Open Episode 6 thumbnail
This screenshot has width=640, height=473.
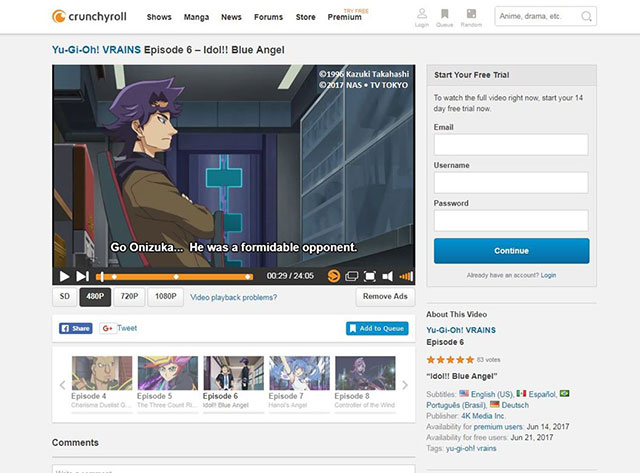[x=233, y=373]
